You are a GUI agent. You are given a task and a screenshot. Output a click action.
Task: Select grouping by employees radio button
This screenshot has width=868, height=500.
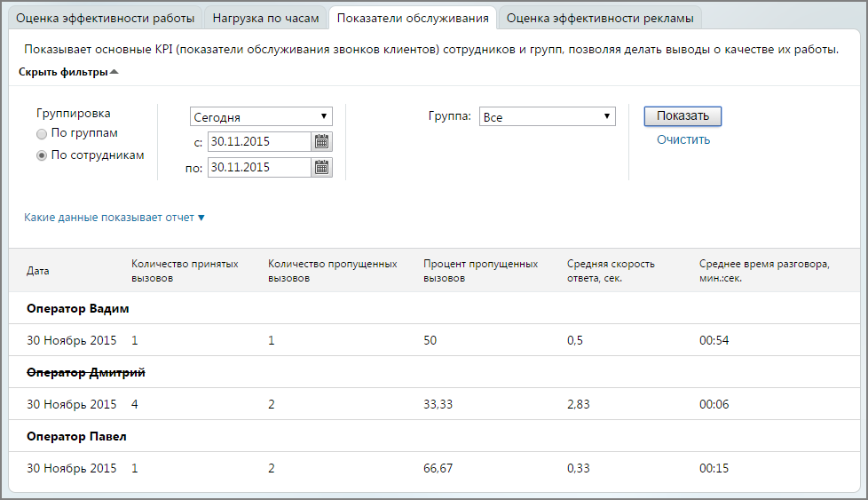(x=42, y=155)
